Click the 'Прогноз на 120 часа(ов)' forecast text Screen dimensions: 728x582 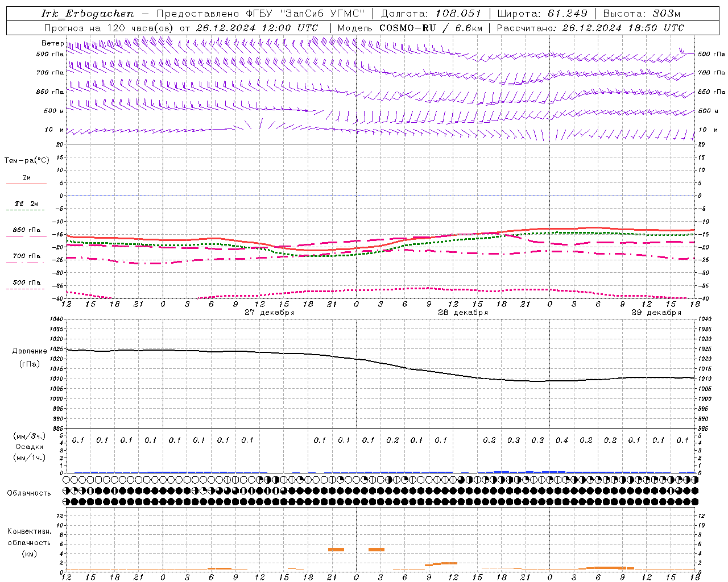(110, 28)
